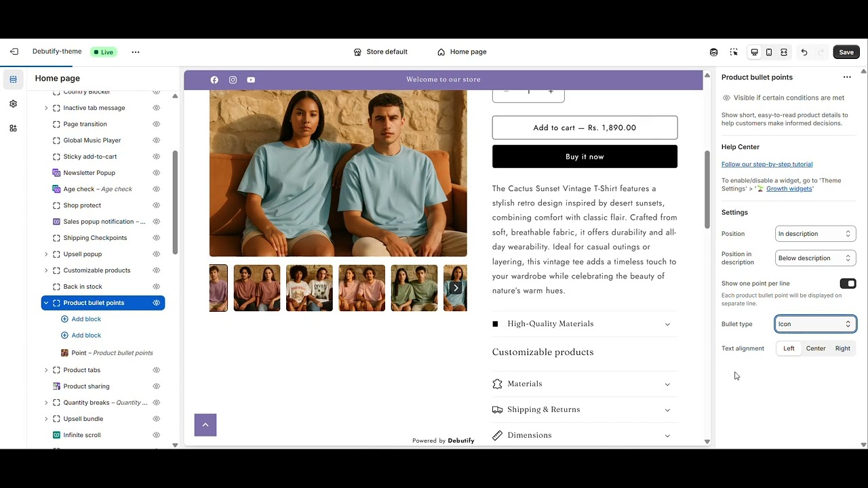Open the Home page selector
The image size is (868, 488).
(x=462, y=52)
